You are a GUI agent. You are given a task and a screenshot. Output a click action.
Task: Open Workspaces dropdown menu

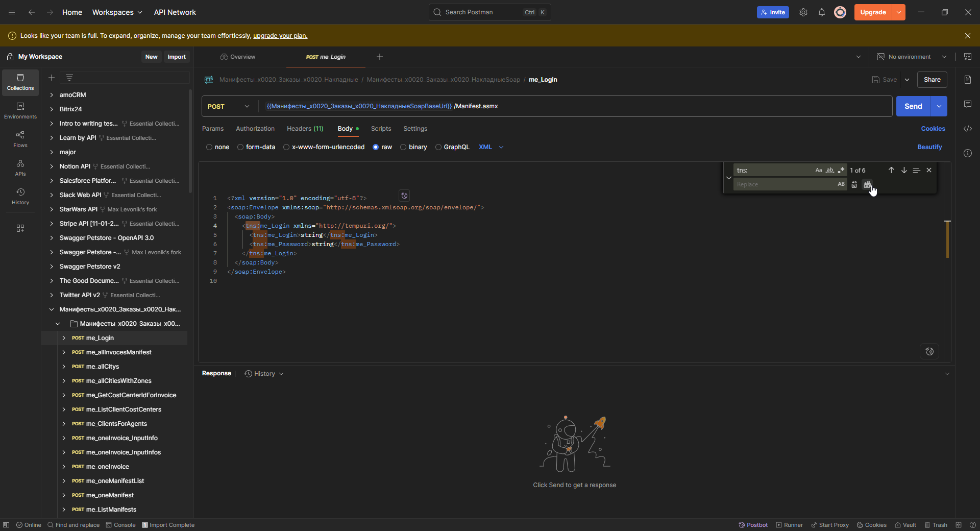117,12
